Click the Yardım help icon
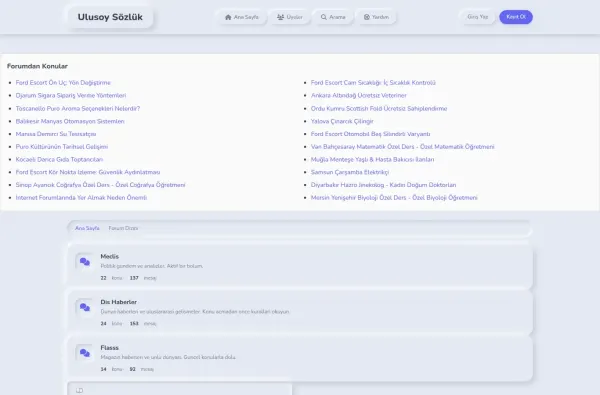Viewport: 600px width, 395px height. [x=367, y=17]
